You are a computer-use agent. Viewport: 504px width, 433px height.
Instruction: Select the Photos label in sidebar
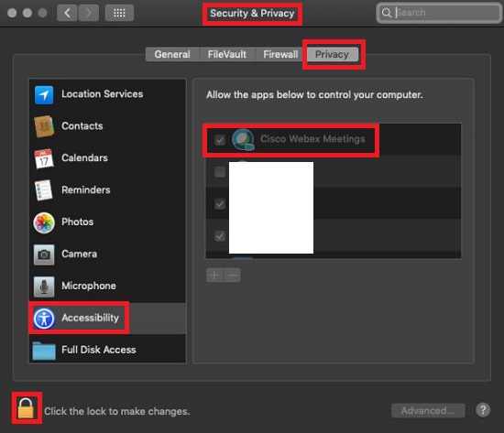78,222
